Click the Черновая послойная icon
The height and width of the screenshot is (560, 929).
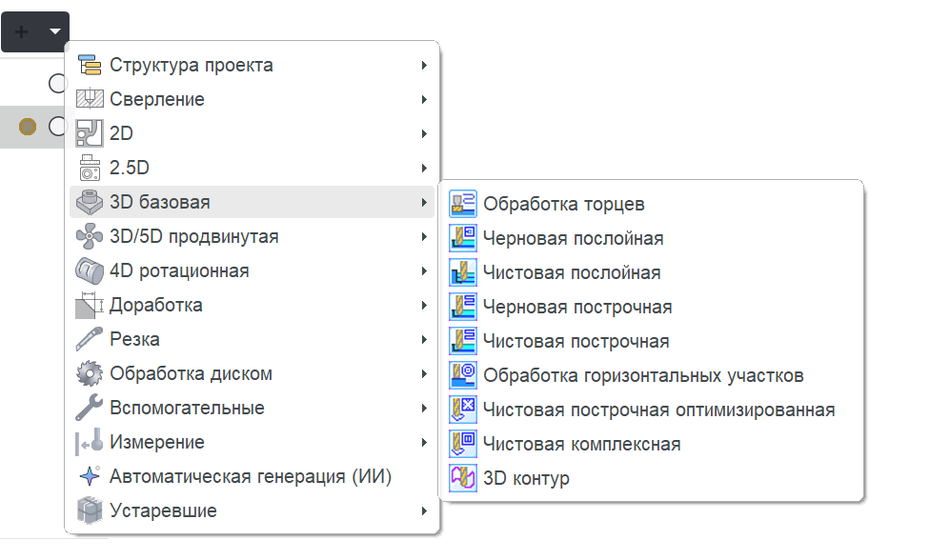click(463, 238)
